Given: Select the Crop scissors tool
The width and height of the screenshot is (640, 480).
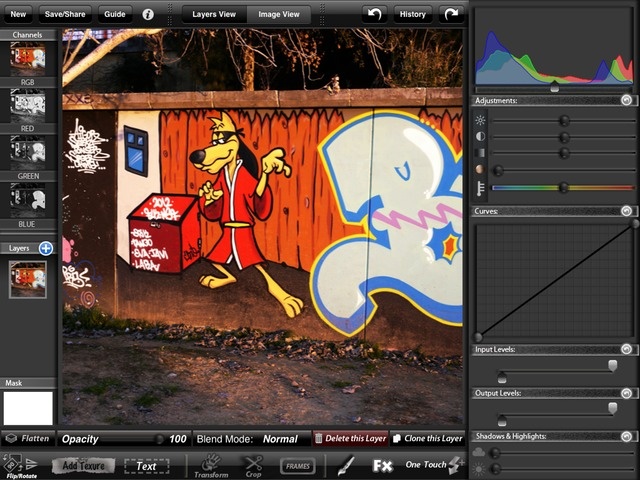Looking at the screenshot, I should 254,466.
